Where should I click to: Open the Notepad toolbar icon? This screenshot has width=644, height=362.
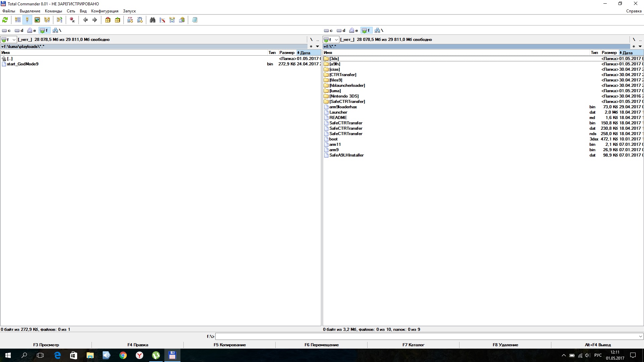pos(195,20)
